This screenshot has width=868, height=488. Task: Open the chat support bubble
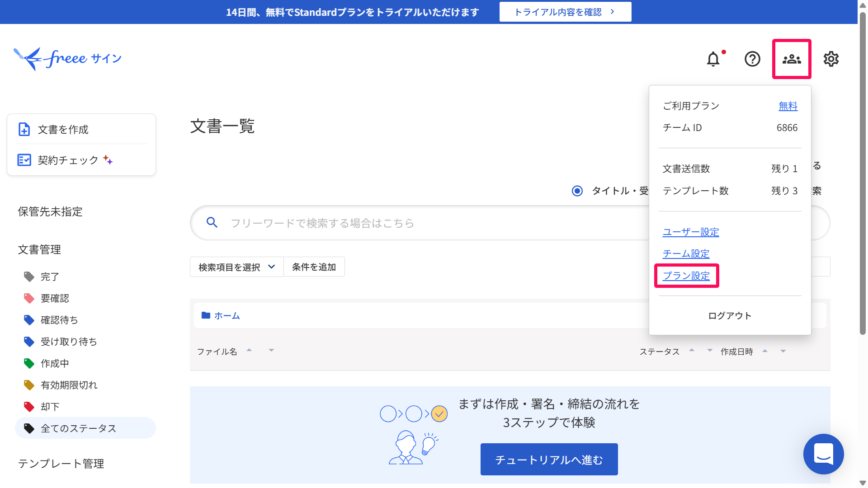tap(823, 454)
